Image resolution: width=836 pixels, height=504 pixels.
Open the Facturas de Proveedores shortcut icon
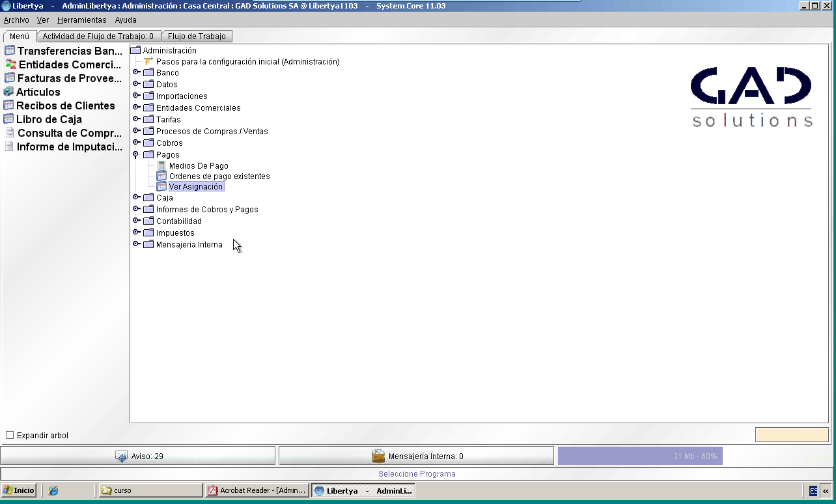(x=10, y=78)
